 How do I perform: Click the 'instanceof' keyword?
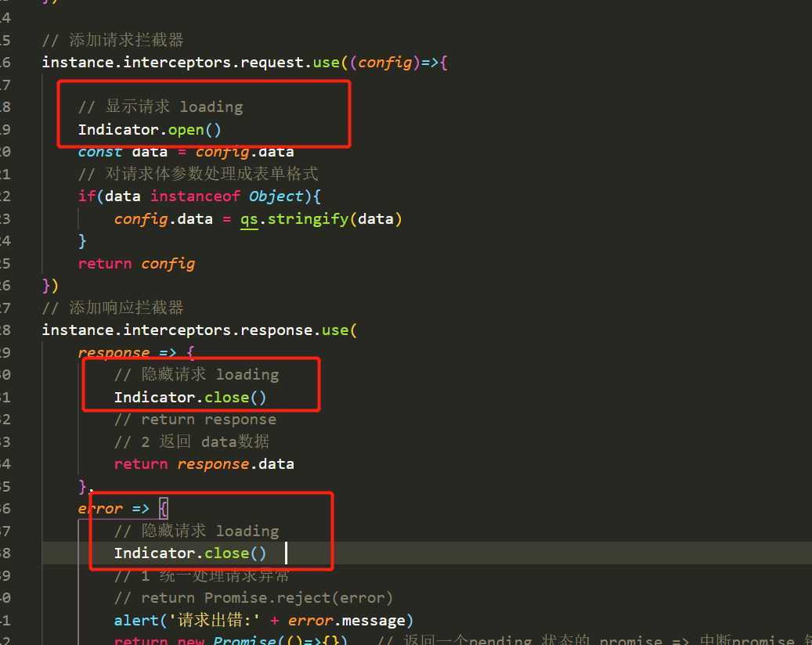195,196
